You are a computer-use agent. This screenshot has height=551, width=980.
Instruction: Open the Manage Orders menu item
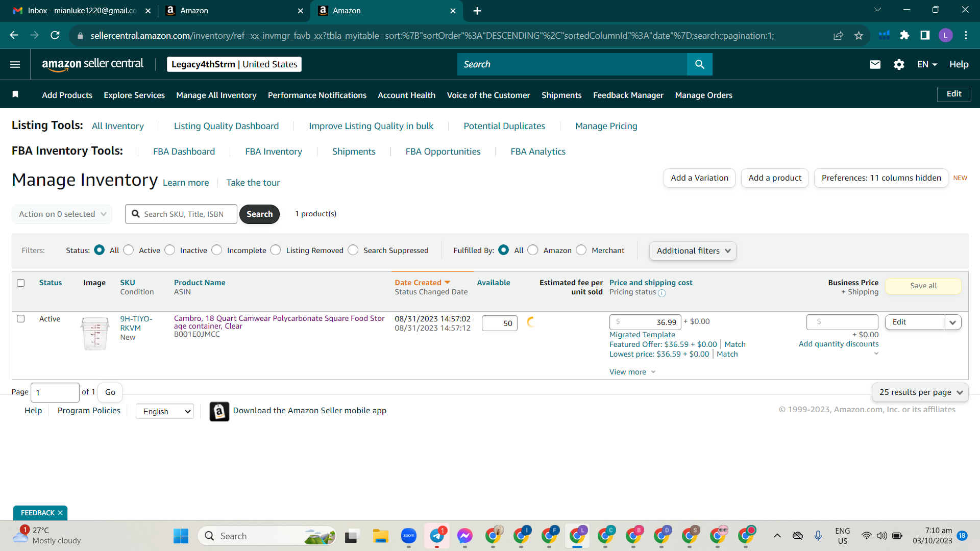(703, 95)
